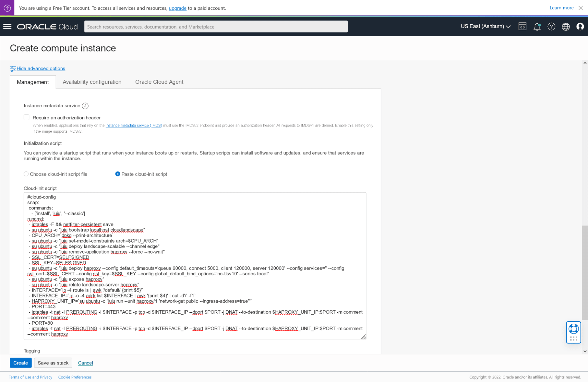The image size is (588, 382).
Task: Click the Instance metadata service info icon
Action: click(x=85, y=106)
